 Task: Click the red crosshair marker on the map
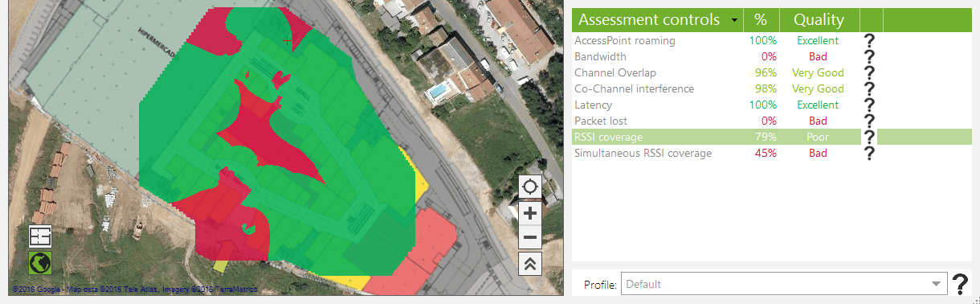click(287, 39)
